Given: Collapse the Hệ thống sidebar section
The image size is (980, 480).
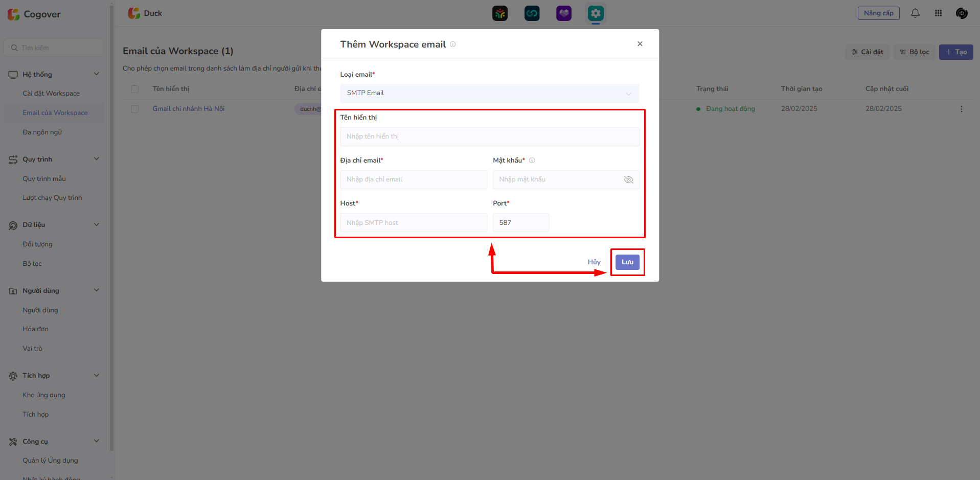Looking at the screenshot, I should (97, 74).
